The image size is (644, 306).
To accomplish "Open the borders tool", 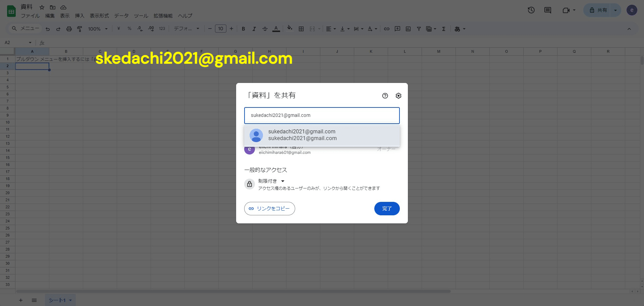I will point(301,29).
